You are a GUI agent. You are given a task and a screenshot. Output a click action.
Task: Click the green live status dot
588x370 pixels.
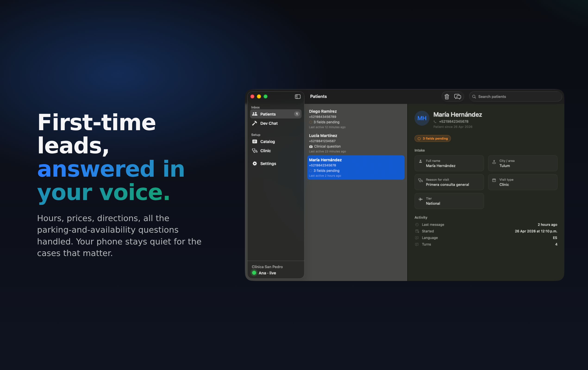point(254,273)
